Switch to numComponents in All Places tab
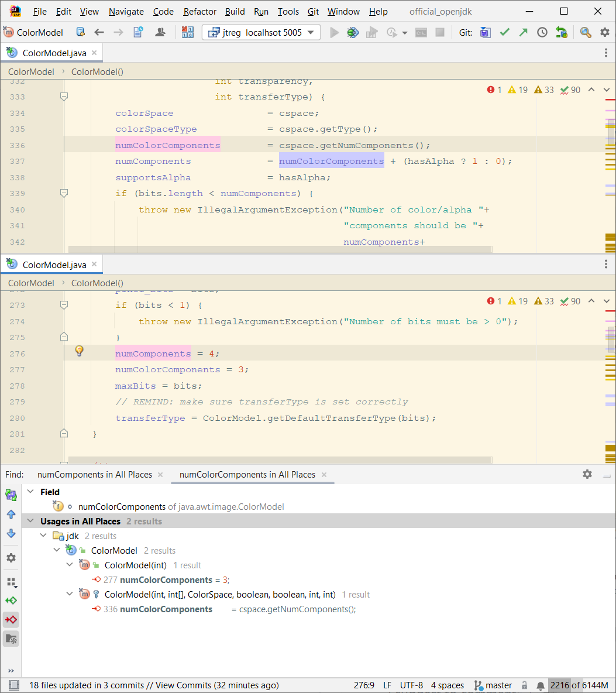 pyautogui.click(x=95, y=474)
